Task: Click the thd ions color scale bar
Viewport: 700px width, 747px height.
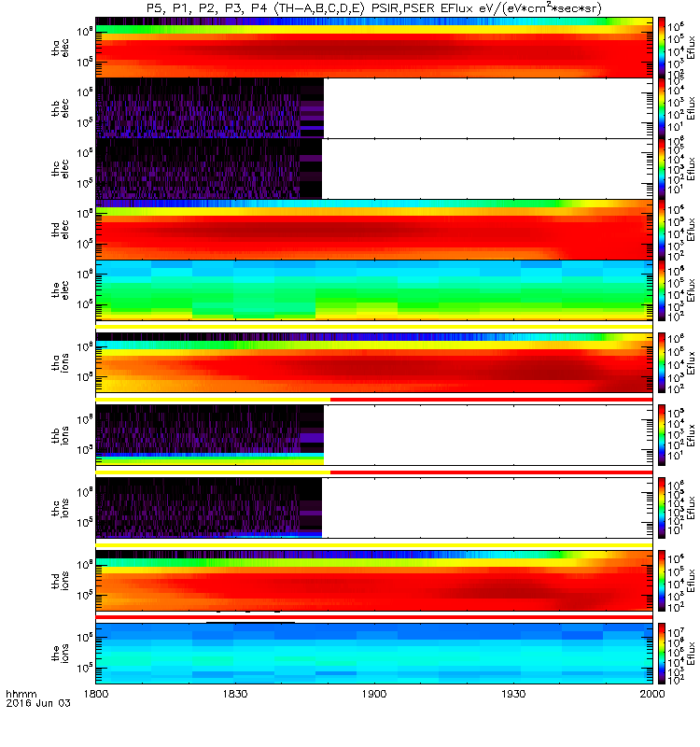Action: point(662,581)
